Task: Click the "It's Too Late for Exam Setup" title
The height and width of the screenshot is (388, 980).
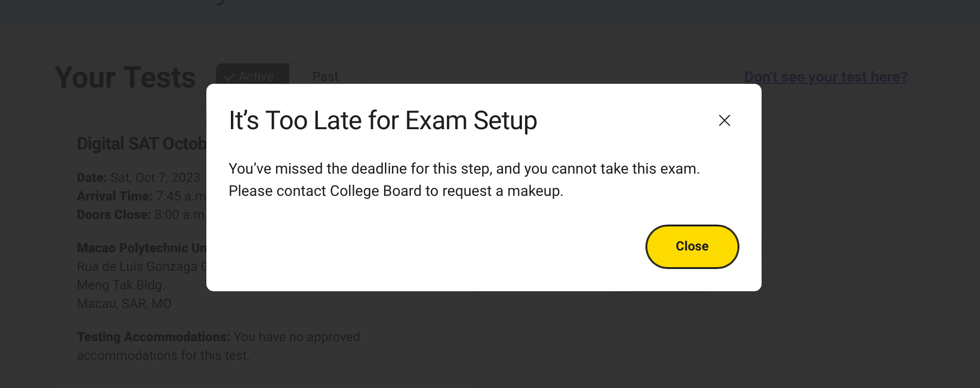Action: [x=383, y=120]
